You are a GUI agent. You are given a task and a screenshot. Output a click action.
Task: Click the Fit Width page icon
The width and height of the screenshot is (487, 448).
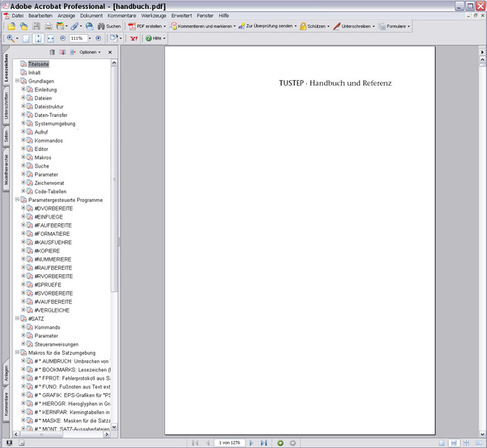click(x=51, y=38)
